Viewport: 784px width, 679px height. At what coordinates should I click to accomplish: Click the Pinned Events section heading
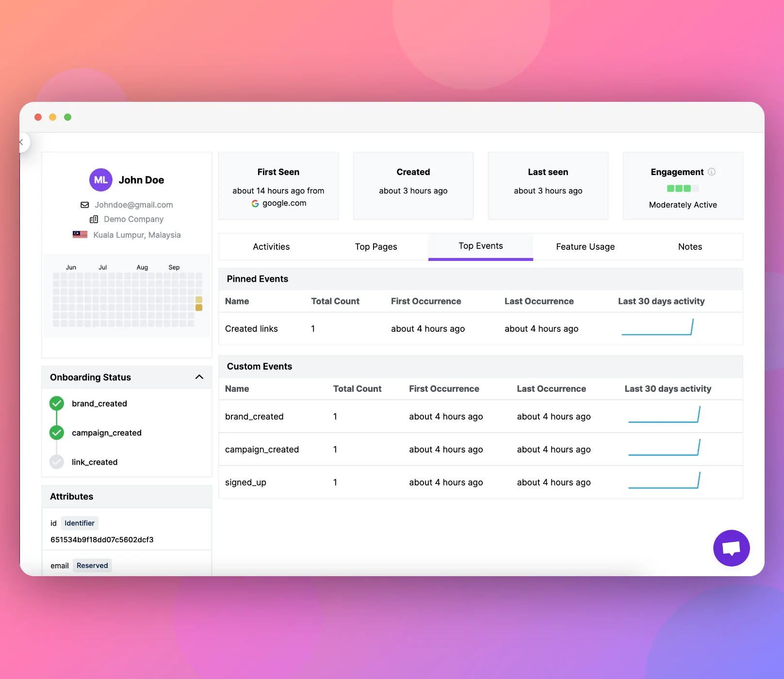[258, 279]
